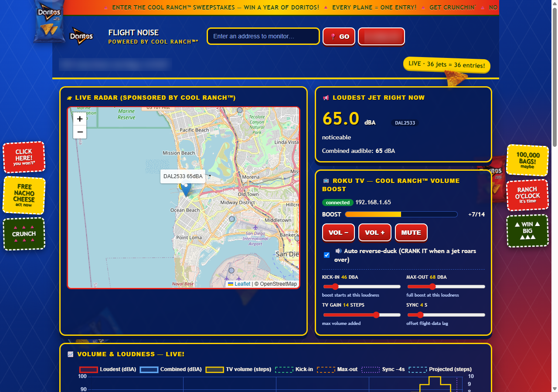Click the DAL2533 flight badge
Image resolution: width=558 pixels, height=392 pixels.
point(405,123)
